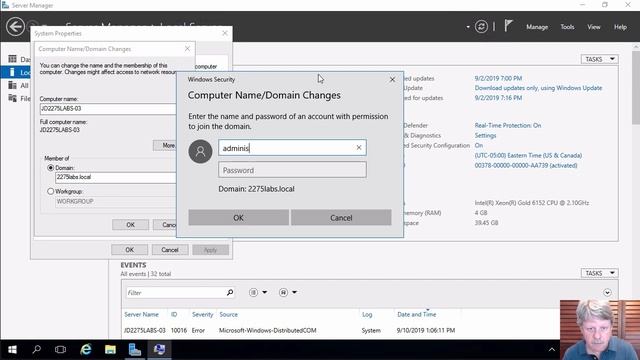Click Apply in System Properties window
640x360 pixels.
coord(210,250)
